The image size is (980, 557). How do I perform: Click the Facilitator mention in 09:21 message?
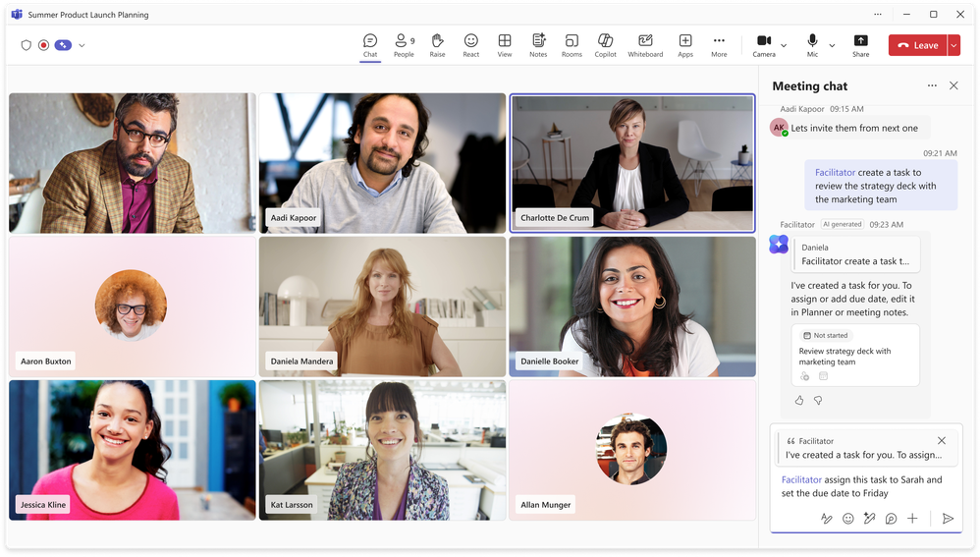coord(835,173)
